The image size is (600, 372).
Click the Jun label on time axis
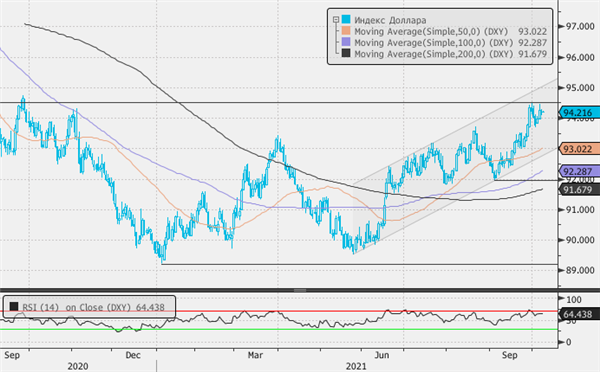pos(382,355)
